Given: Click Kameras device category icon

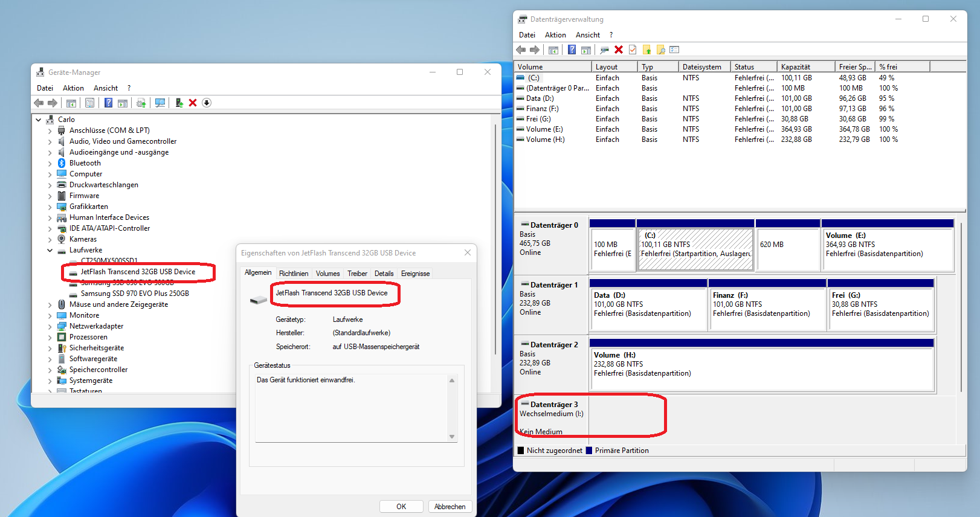Looking at the screenshot, I should click(x=62, y=239).
